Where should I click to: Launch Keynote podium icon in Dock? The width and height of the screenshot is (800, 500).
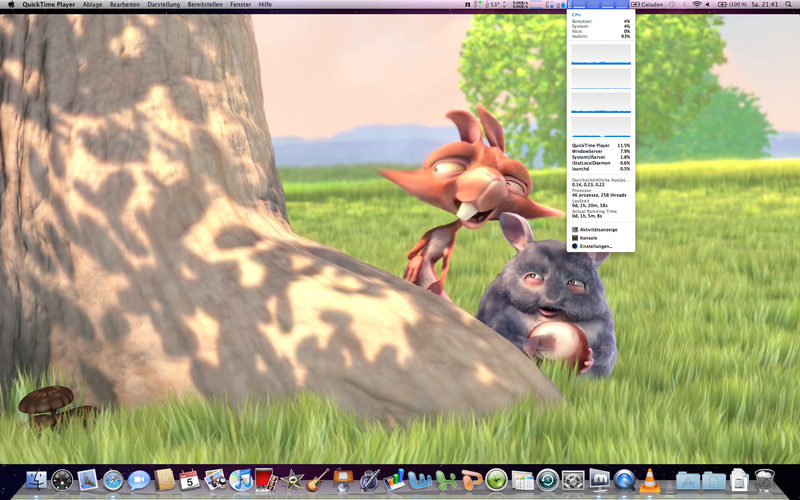click(x=343, y=480)
